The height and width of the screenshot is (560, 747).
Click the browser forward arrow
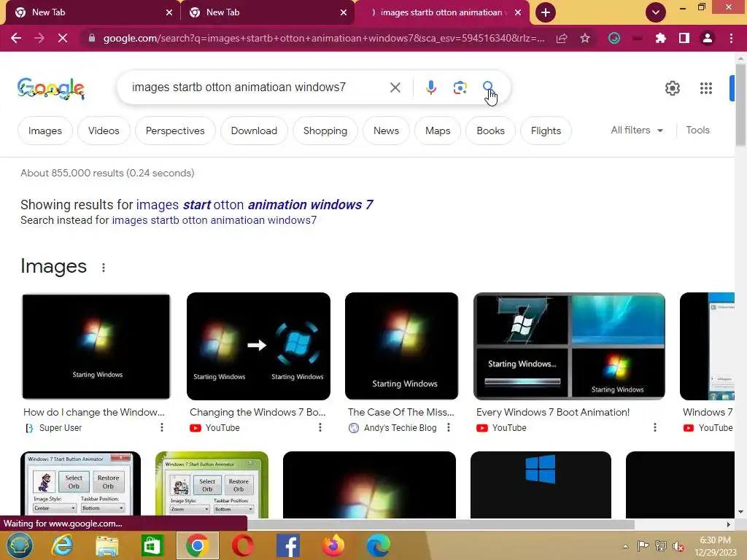point(39,38)
